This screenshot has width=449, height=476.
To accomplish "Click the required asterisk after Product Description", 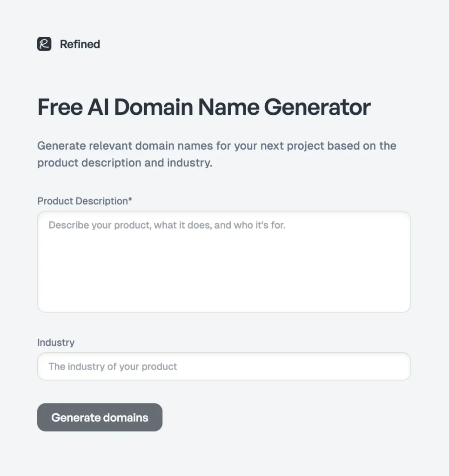I will click(x=130, y=200).
